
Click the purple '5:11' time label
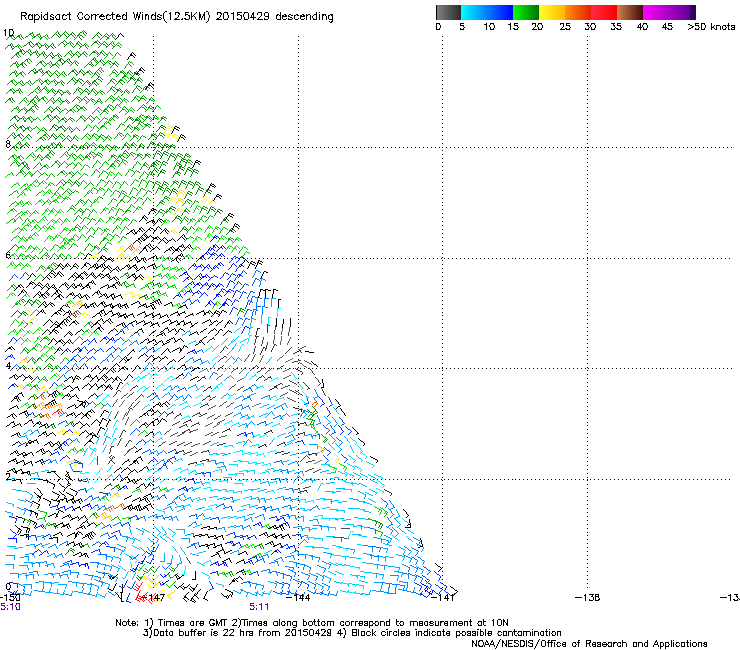click(259, 607)
